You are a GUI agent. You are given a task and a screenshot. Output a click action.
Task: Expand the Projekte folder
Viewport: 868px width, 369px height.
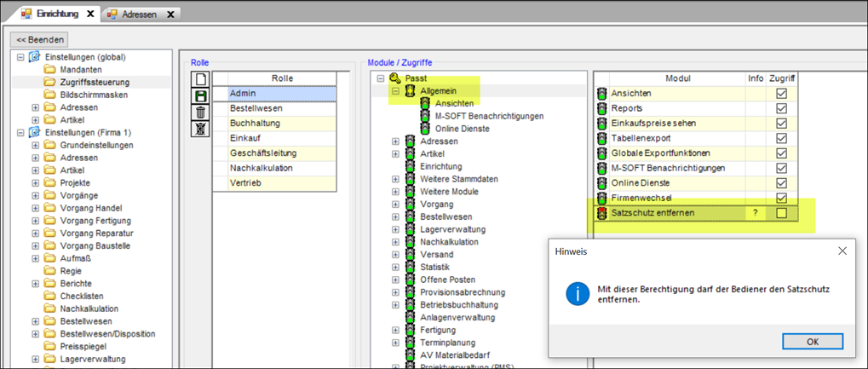36,183
